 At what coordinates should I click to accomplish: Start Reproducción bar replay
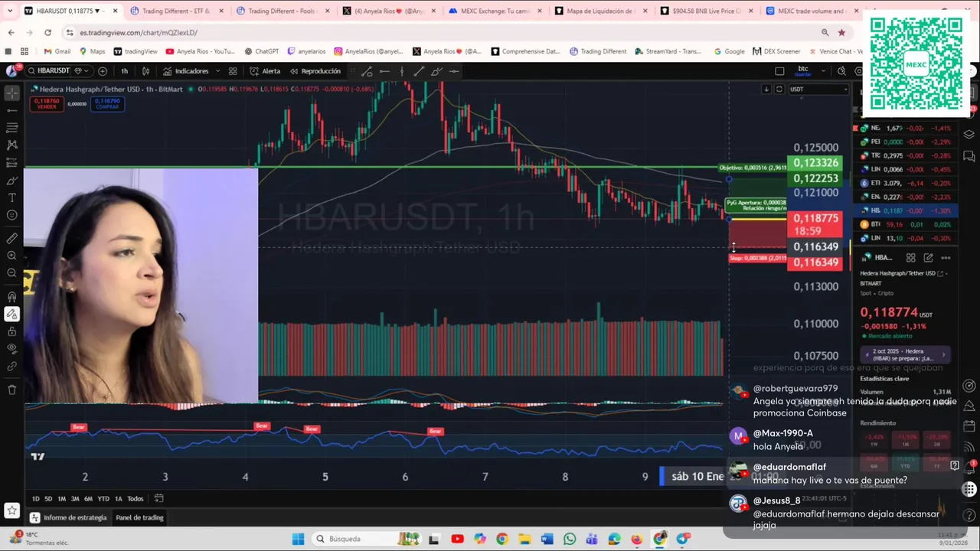coord(315,71)
